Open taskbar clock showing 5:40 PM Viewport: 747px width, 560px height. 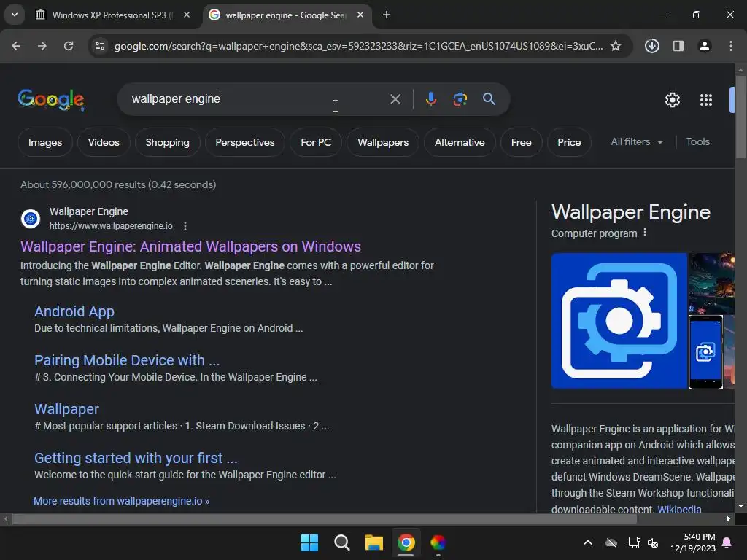coord(693,542)
